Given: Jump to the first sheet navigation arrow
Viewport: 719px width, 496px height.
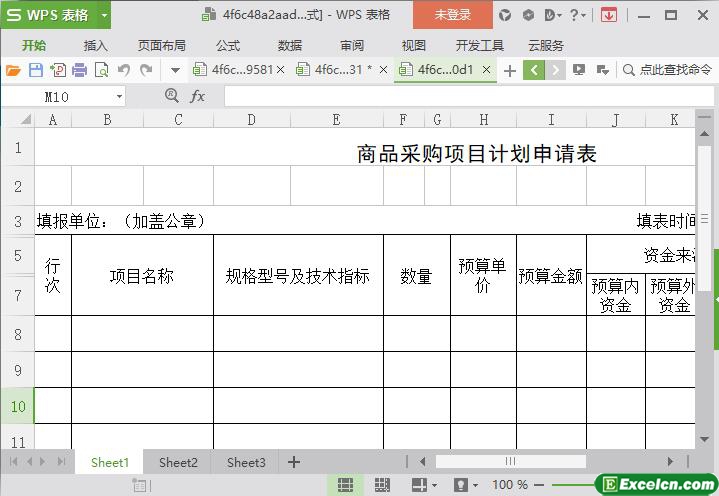Looking at the screenshot, I should 14,462.
